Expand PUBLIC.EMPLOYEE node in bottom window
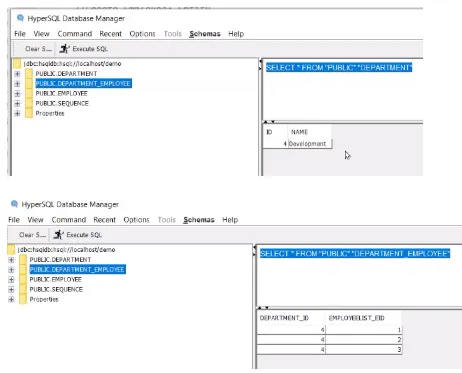The width and height of the screenshot is (462, 373). [x=11, y=280]
